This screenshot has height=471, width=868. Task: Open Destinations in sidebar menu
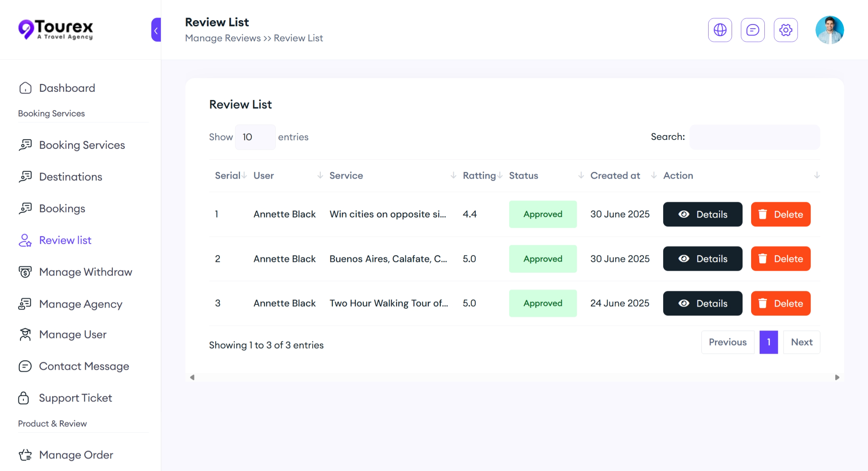(x=70, y=177)
